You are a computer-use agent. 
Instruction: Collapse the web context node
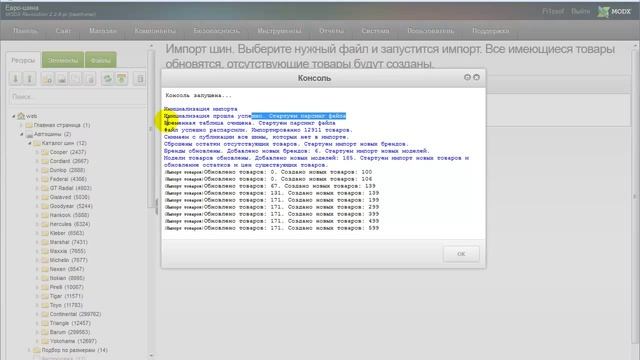[13, 116]
